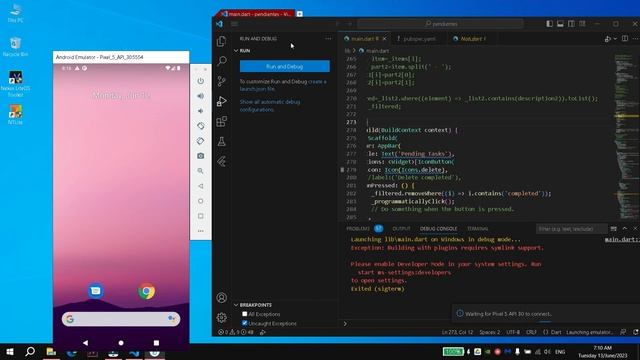The height and width of the screenshot is (360, 640).
Task: Toggle the primary side bar layout icon
Action: tap(549, 24)
